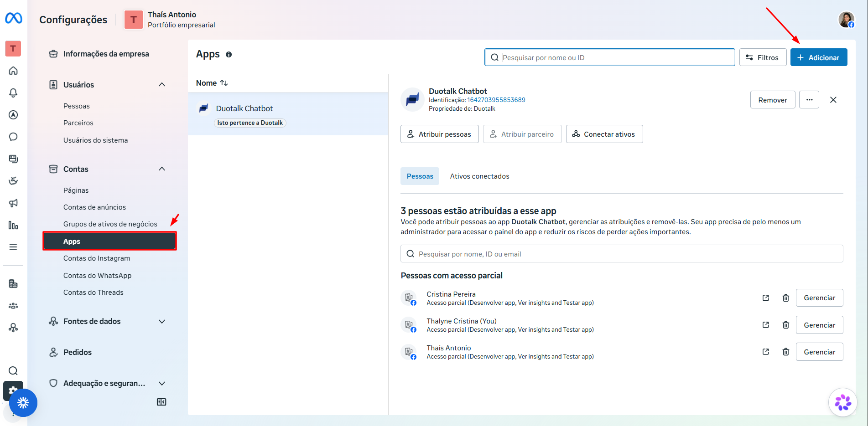Remove Thalyne Cristina with trash icon
868x426 pixels.
pos(786,325)
